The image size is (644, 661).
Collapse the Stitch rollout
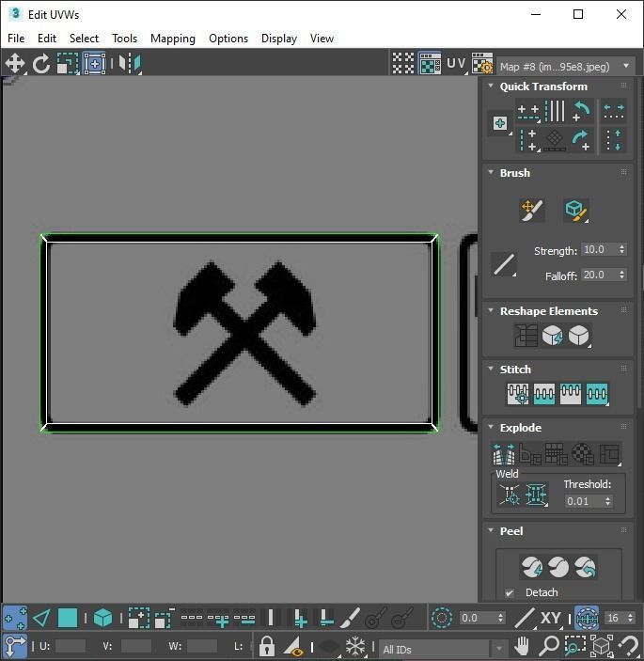click(491, 369)
